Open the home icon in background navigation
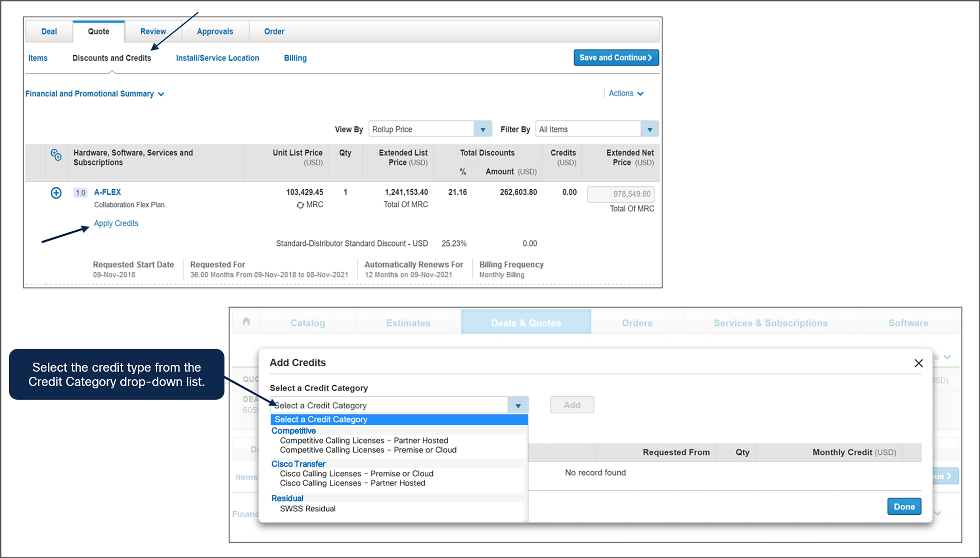Screen dimensions: 980x558 pos(246,322)
